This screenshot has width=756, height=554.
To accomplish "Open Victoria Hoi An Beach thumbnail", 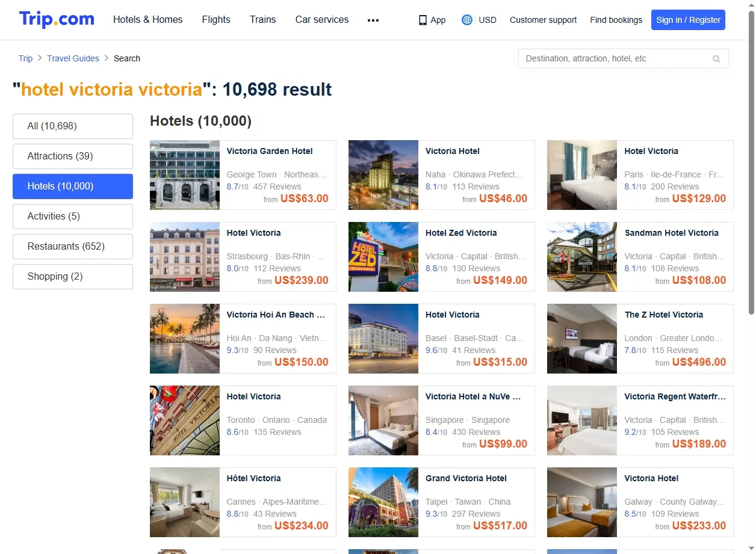I will (x=185, y=339).
